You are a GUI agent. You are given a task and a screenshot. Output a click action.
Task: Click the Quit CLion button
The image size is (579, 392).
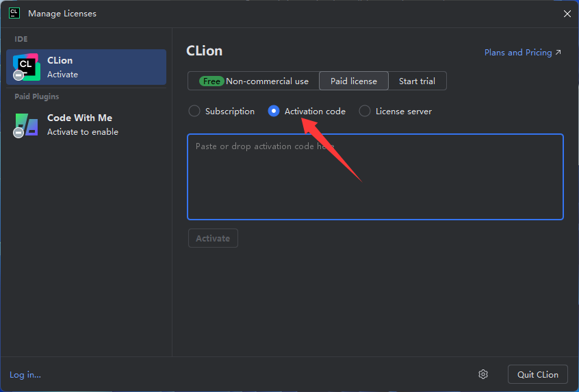coord(538,374)
